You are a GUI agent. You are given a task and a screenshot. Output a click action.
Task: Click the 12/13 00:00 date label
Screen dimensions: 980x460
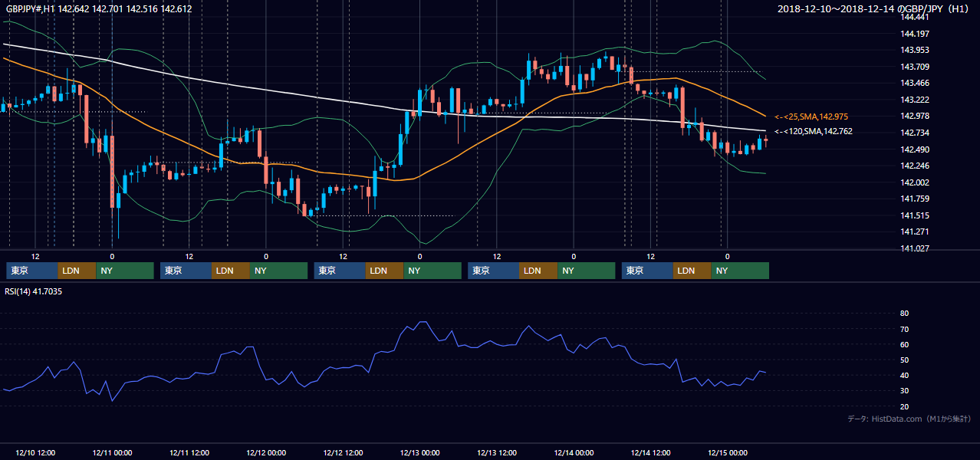[420, 452]
